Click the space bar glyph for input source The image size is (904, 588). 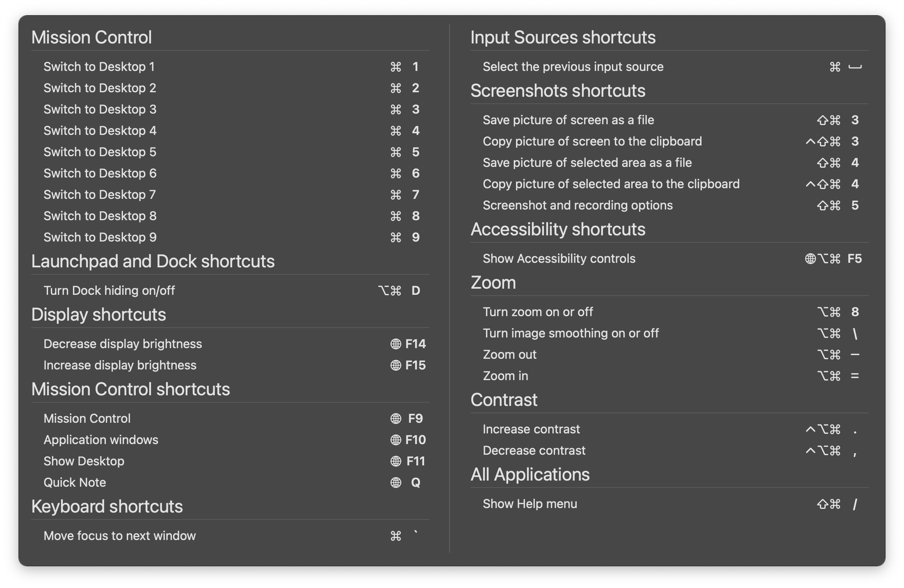[x=855, y=67]
